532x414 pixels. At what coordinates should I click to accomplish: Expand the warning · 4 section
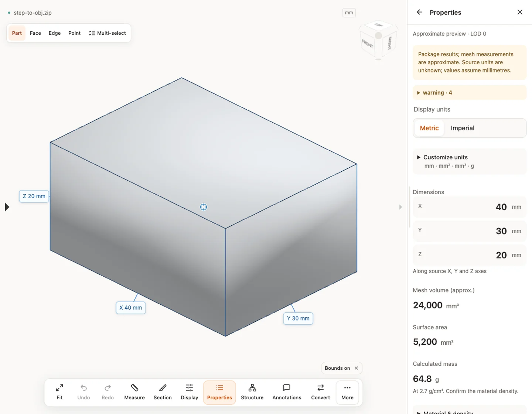[x=470, y=93]
